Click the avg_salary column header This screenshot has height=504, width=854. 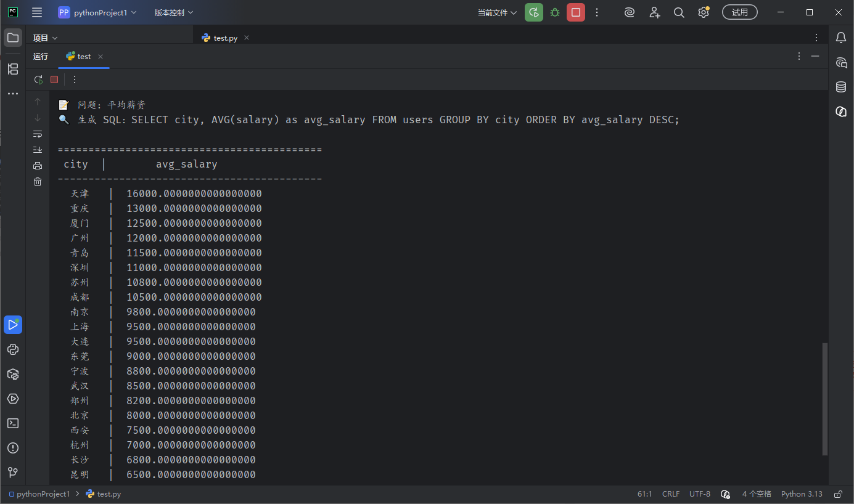[x=186, y=165]
